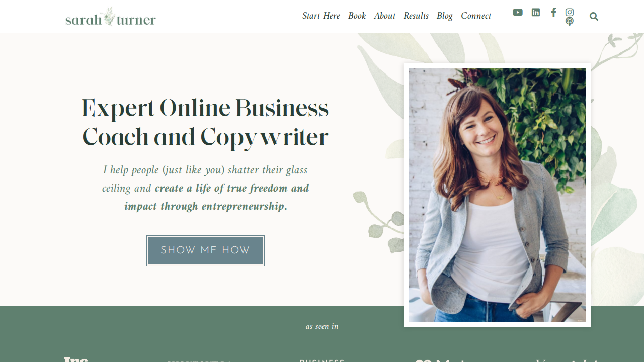Navigate to the About page
The image size is (644, 362).
(385, 16)
